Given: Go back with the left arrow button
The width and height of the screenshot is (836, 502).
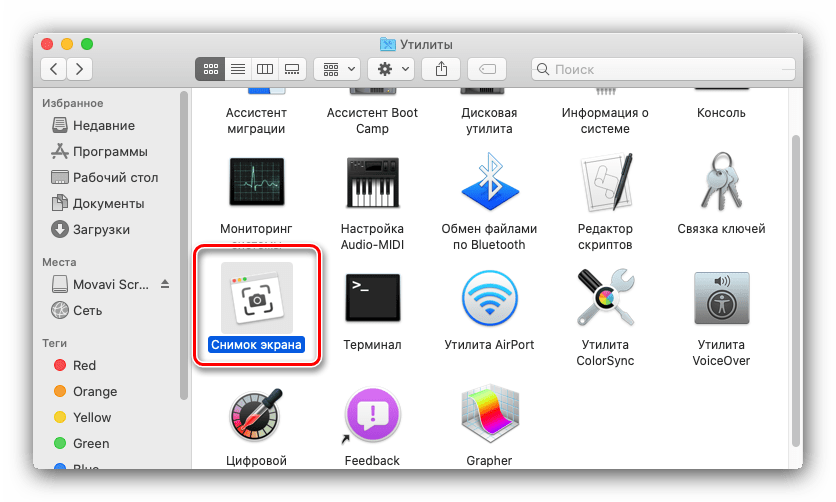Looking at the screenshot, I should click(x=54, y=69).
